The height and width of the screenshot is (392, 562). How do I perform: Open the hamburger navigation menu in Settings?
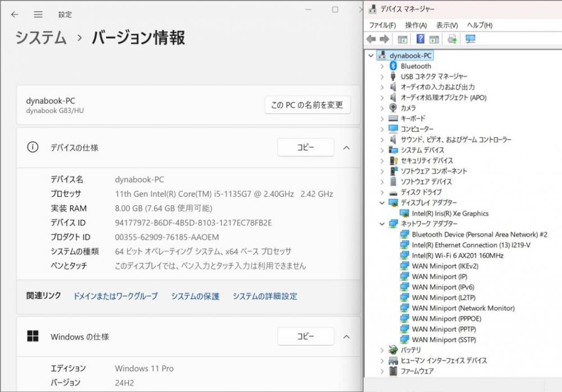38,15
